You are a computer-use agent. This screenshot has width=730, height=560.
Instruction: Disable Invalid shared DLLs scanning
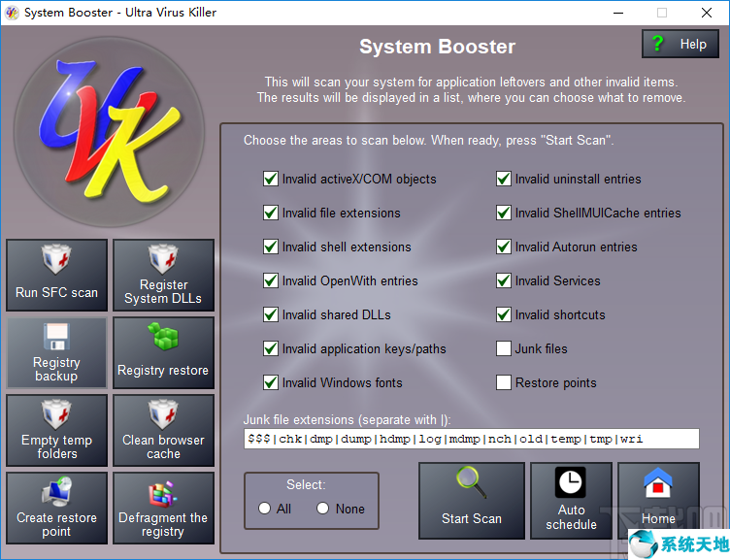(271, 314)
